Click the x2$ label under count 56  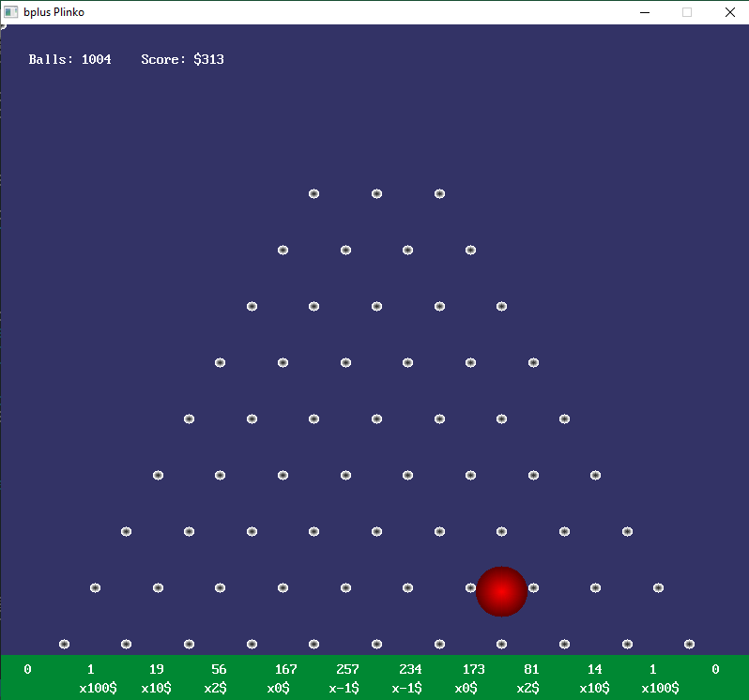(216, 688)
